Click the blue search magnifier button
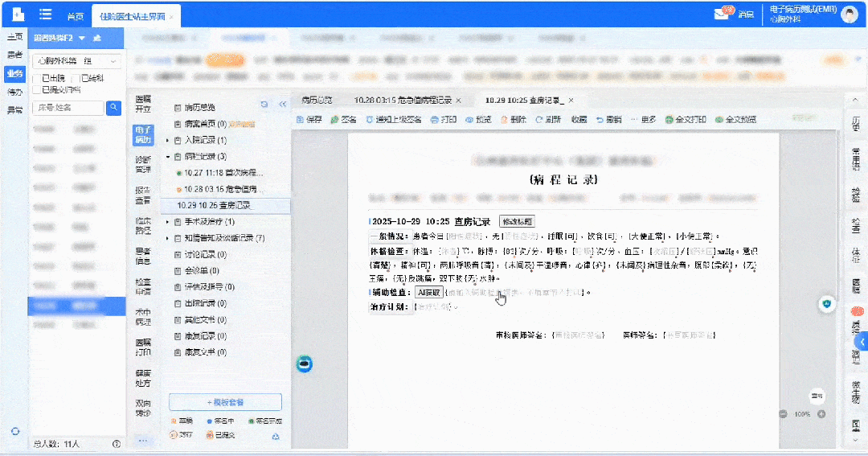The width and height of the screenshot is (868, 456). click(114, 107)
